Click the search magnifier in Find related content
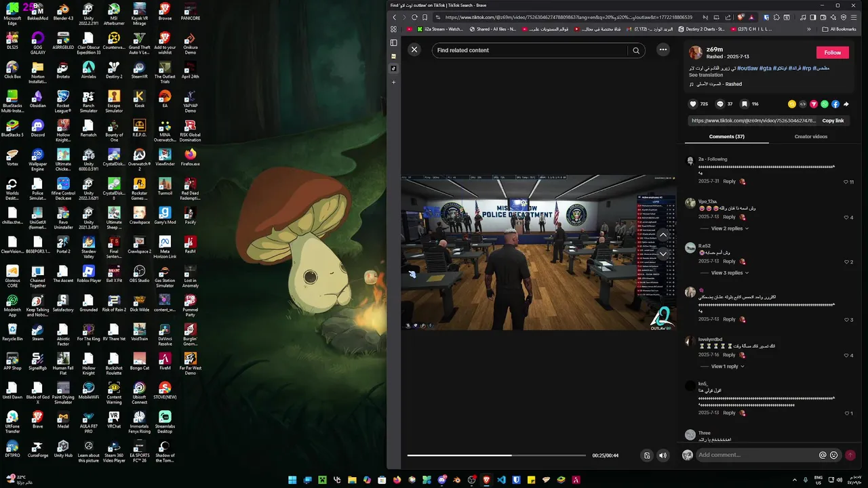Image resolution: width=868 pixels, height=488 pixels. coord(636,50)
